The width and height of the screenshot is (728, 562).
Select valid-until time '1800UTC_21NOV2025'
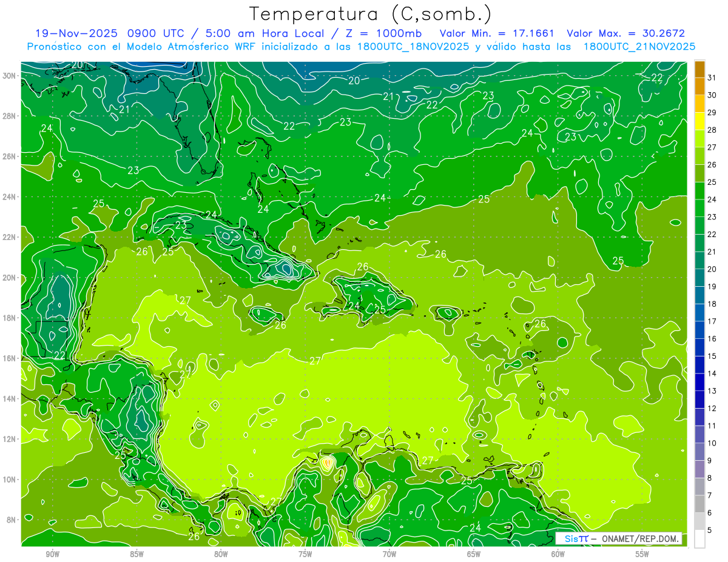[x=639, y=47]
